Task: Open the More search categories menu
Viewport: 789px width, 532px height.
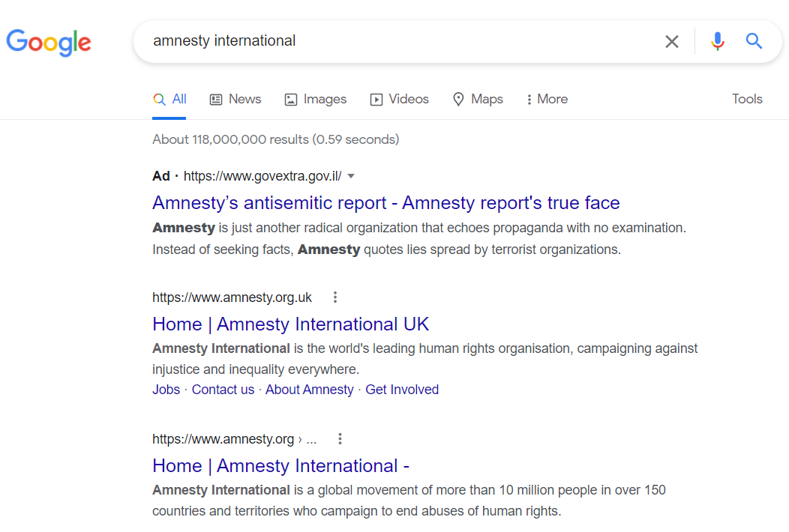Action: click(547, 98)
